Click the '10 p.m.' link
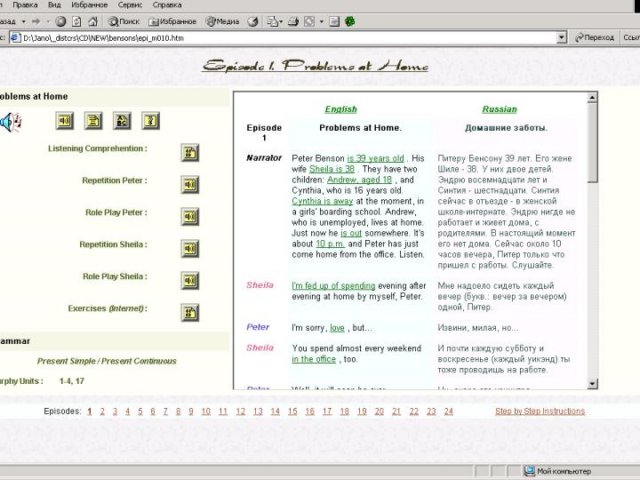640x480 pixels. [330, 244]
